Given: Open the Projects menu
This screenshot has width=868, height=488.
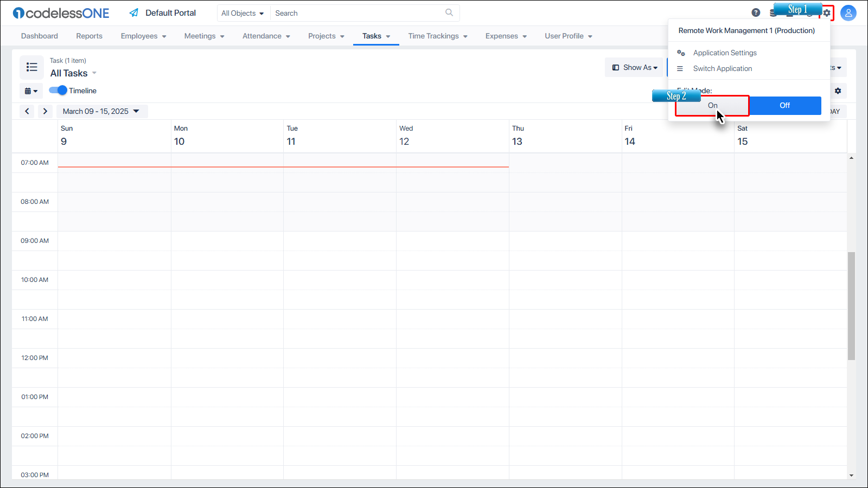Looking at the screenshot, I should tap(327, 36).
